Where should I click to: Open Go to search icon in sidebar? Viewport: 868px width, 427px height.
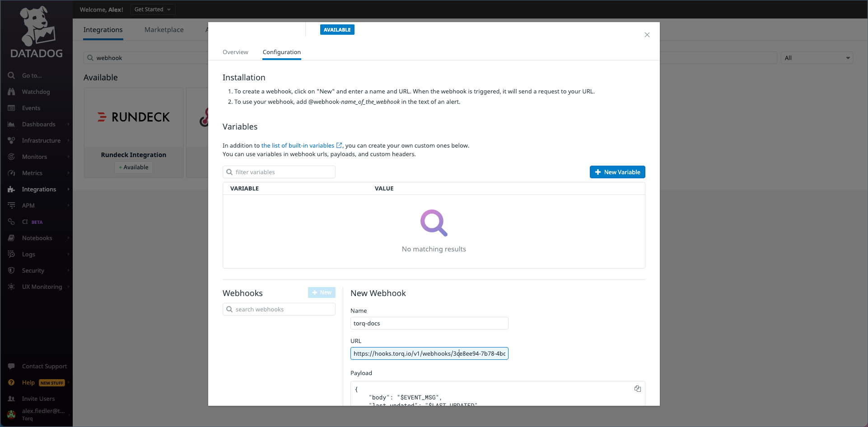(11, 75)
